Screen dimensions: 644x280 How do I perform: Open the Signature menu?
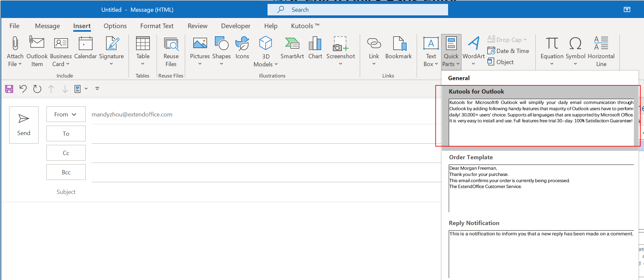point(111,51)
